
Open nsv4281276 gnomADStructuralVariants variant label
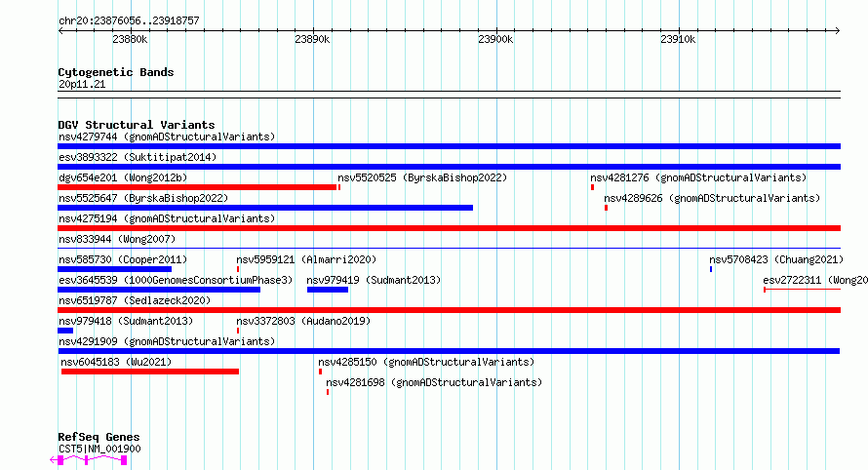tap(698, 177)
